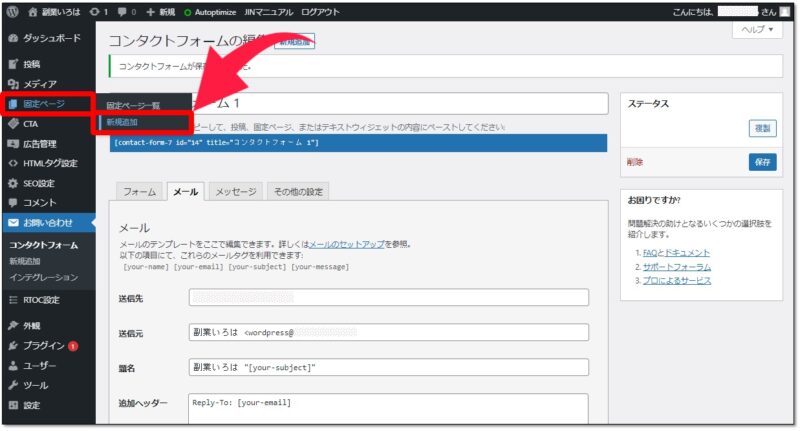Open 新規追加 under お問い合わせ menu
The image size is (800, 431).
point(24,261)
